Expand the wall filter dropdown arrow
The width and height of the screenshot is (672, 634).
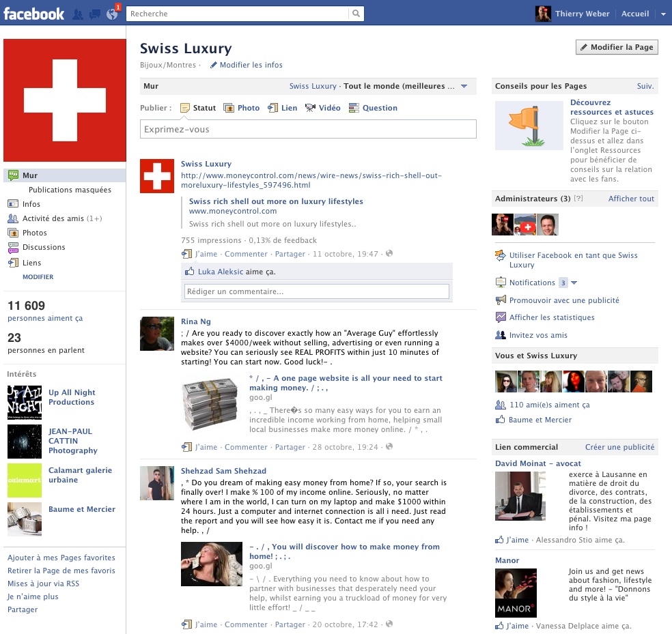(x=464, y=86)
